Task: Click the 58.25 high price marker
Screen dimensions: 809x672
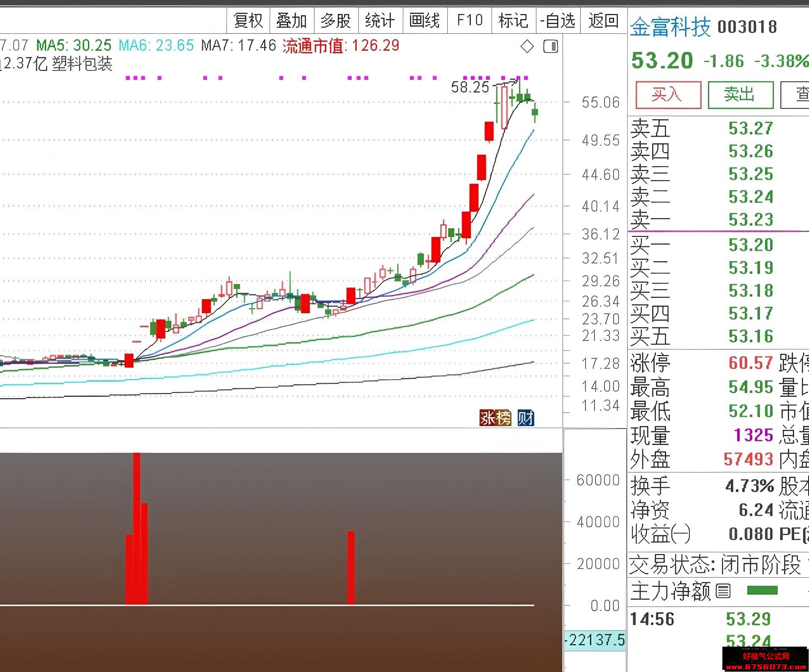Action: tap(470, 87)
